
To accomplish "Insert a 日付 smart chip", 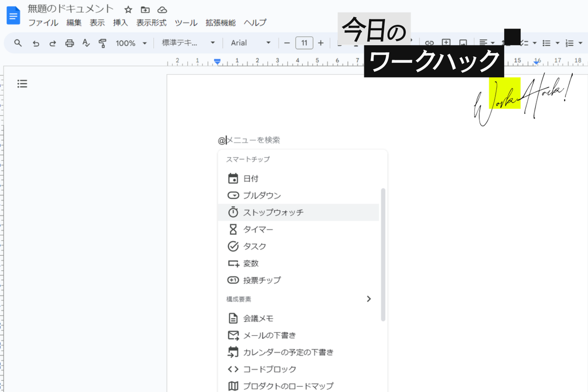I will pyautogui.click(x=298, y=179).
